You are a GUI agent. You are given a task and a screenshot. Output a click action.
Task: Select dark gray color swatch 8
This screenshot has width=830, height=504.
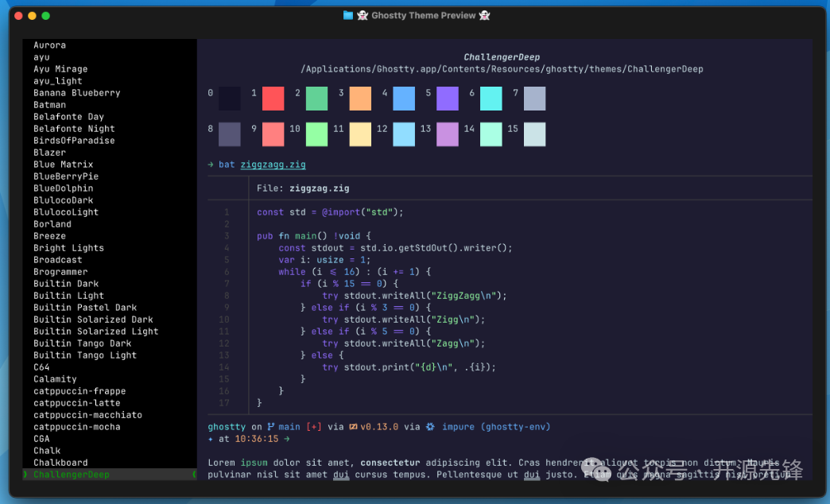point(230,134)
